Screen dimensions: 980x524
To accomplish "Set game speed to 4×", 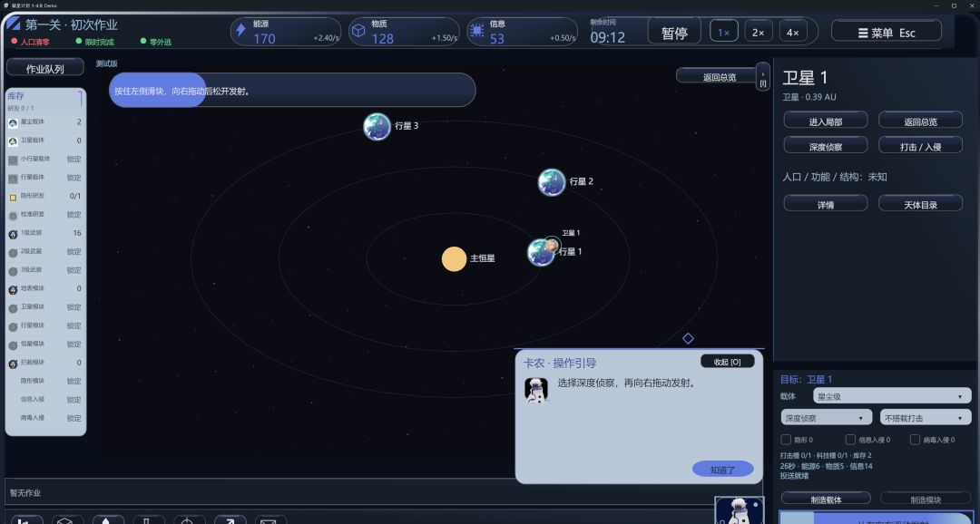I will pos(792,32).
